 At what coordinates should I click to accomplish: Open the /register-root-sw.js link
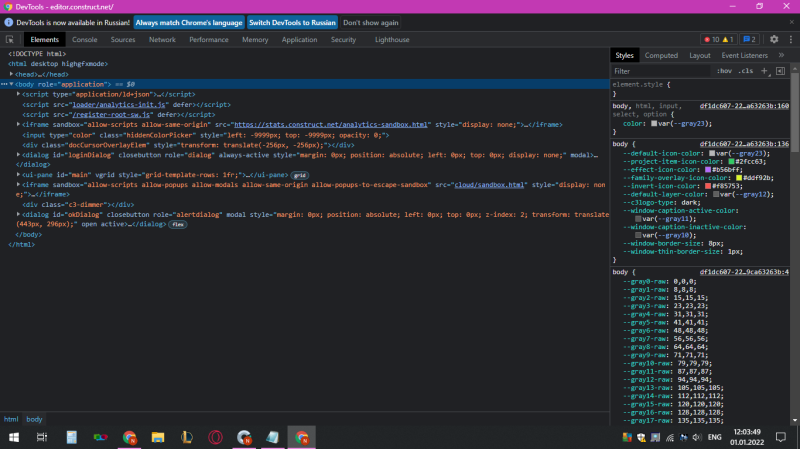click(x=111, y=114)
